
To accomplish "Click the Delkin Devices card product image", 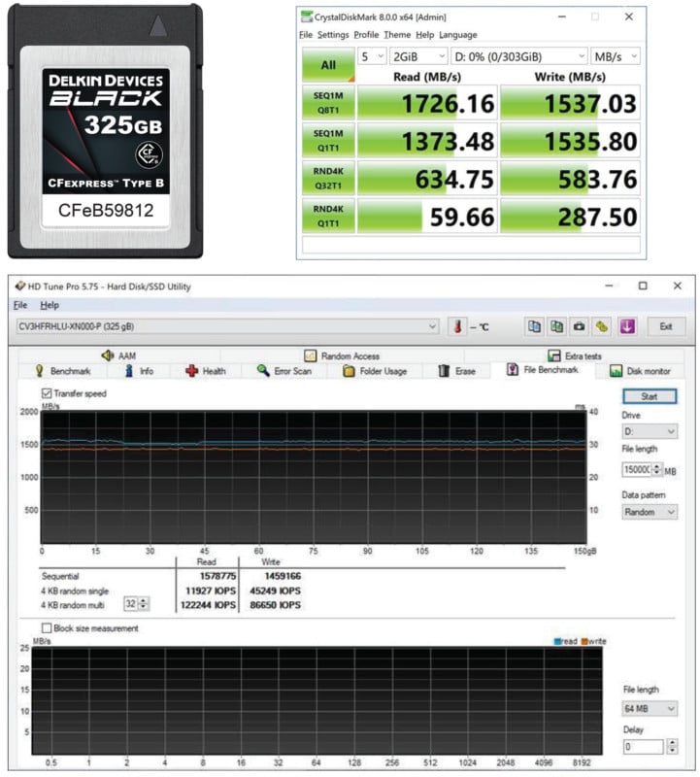I will coord(105,131).
